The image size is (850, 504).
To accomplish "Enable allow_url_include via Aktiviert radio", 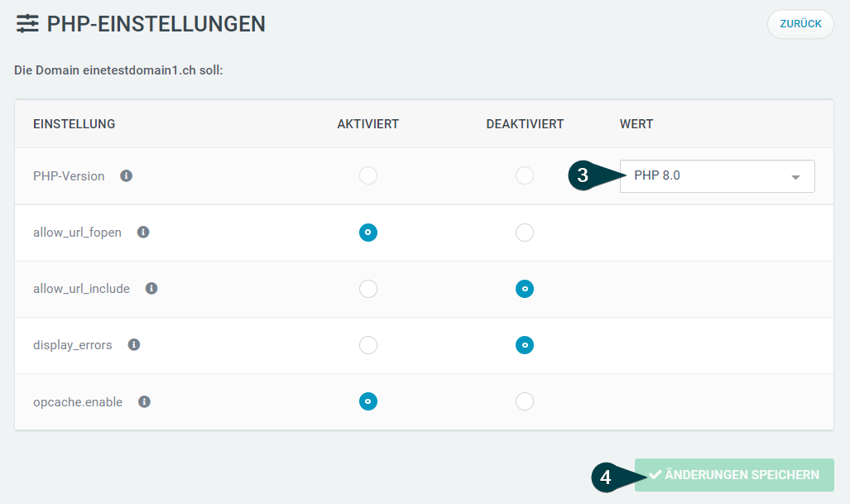I will tap(368, 289).
